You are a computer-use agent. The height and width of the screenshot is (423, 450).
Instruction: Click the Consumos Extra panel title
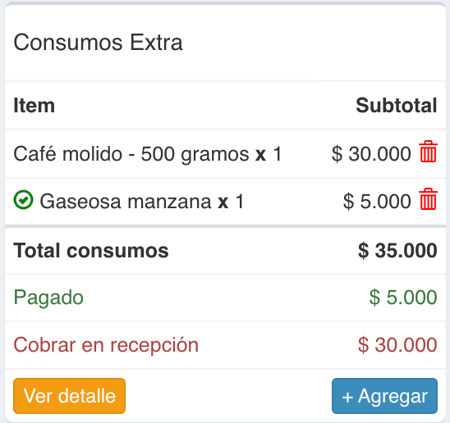tap(98, 42)
